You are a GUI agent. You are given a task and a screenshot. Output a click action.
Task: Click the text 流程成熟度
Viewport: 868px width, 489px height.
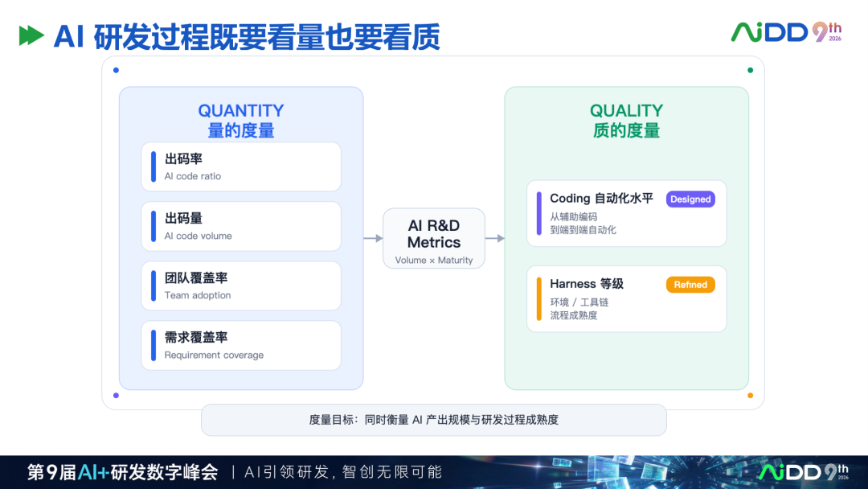(x=574, y=315)
